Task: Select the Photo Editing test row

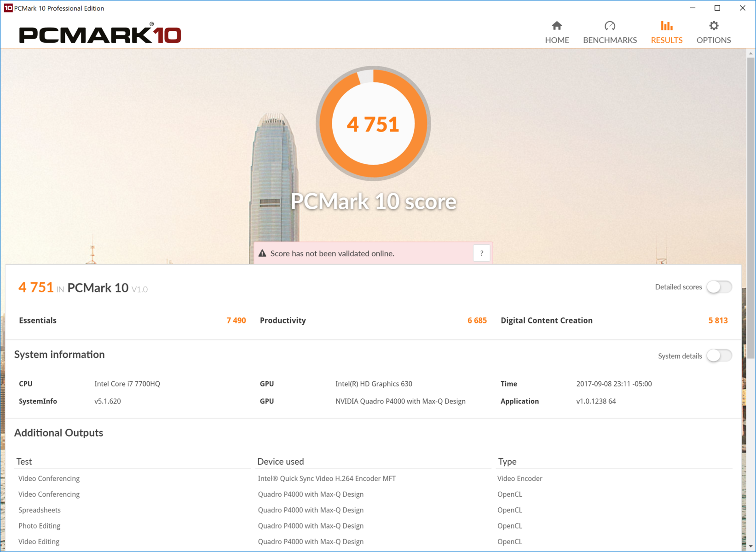Action: [373, 526]
